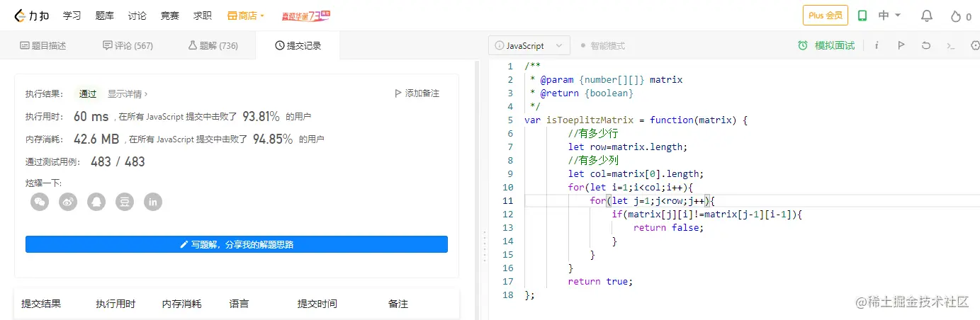The image size is (980, 320).
Task: Start 模拟面试 mock interview
Action: tap(826, 45)
